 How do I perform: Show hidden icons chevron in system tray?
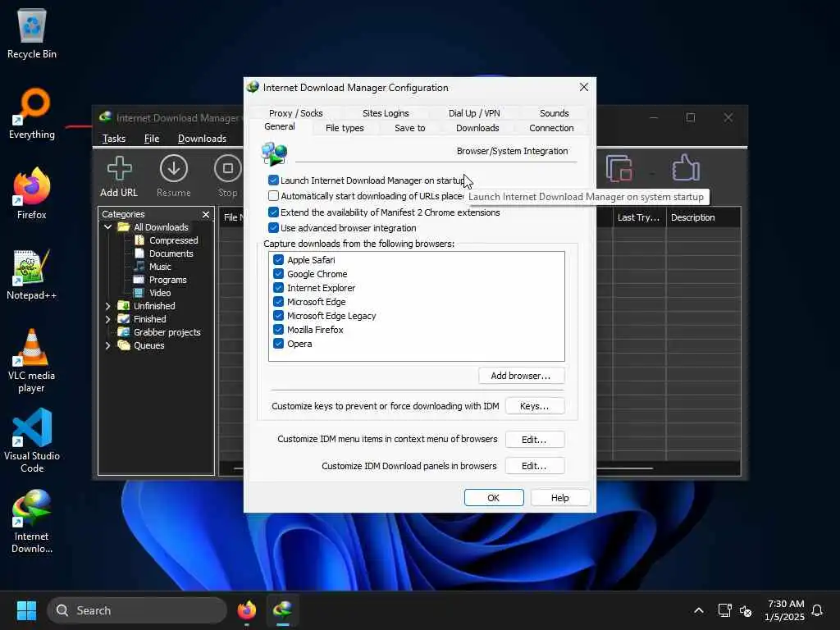(699, 610)
